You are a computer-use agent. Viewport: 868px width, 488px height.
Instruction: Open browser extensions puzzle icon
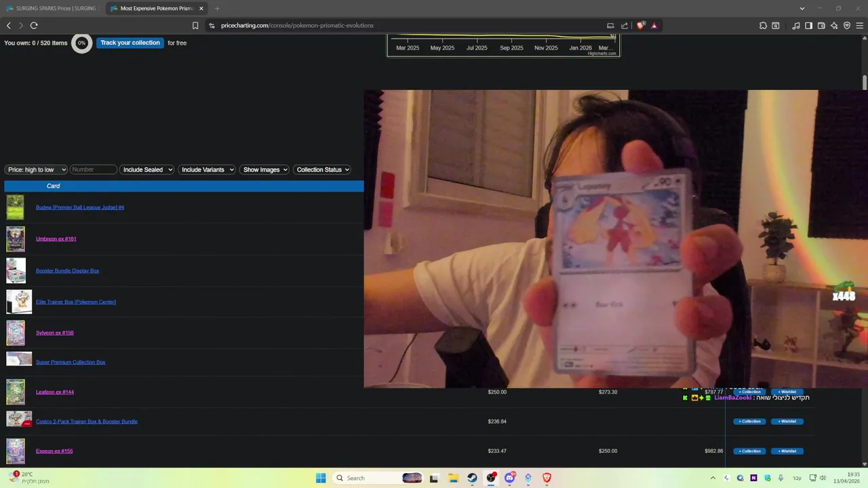coord(763,26)
